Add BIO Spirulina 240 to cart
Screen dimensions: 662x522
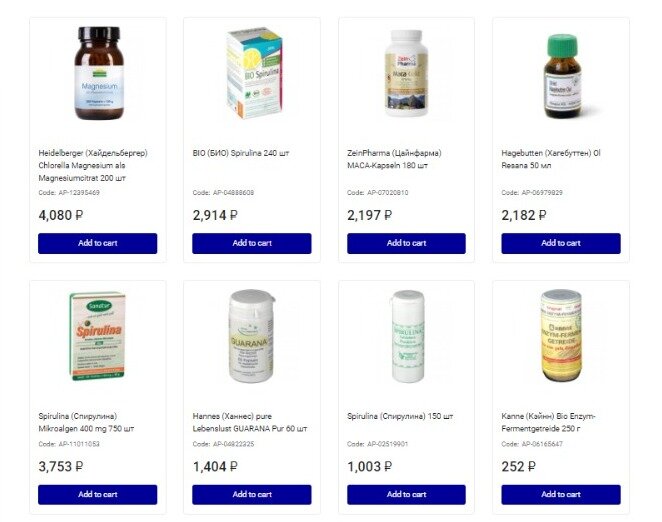click(x=252, y=243)
